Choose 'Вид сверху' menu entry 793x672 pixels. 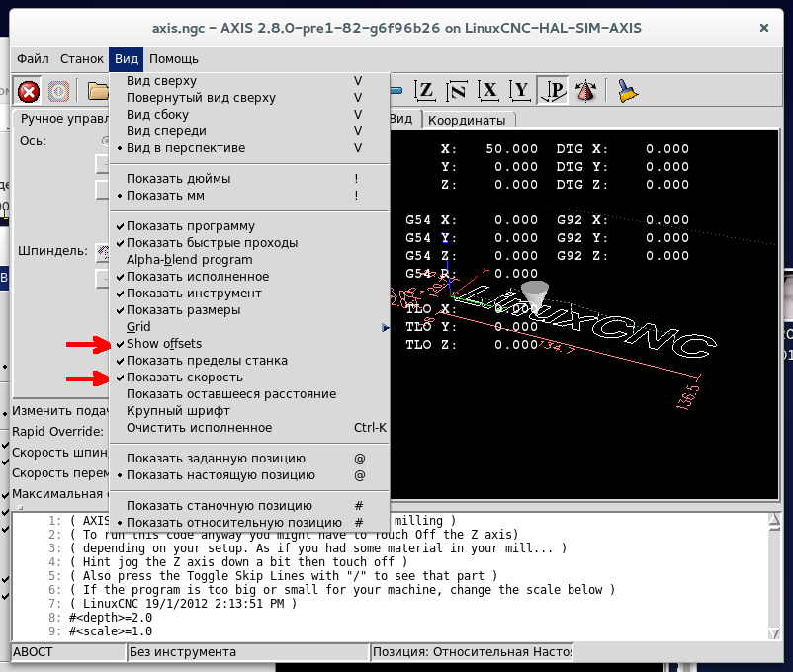click(249, 81)
